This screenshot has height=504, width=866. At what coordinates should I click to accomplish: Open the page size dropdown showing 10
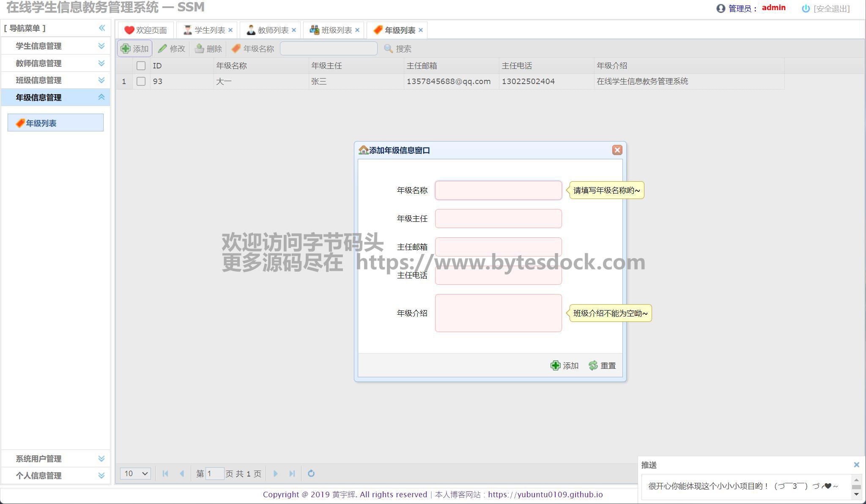[x=135, y=474]
